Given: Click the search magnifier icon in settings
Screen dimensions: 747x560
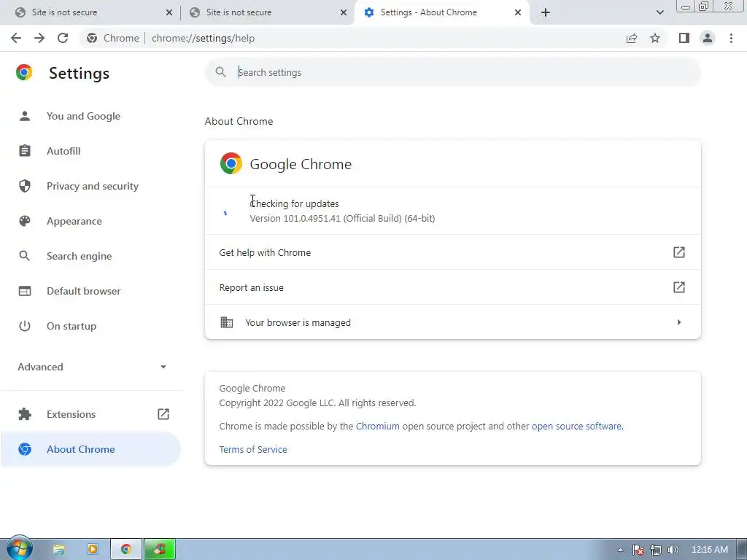Looking at the screenshot, I should pos(220,72).
